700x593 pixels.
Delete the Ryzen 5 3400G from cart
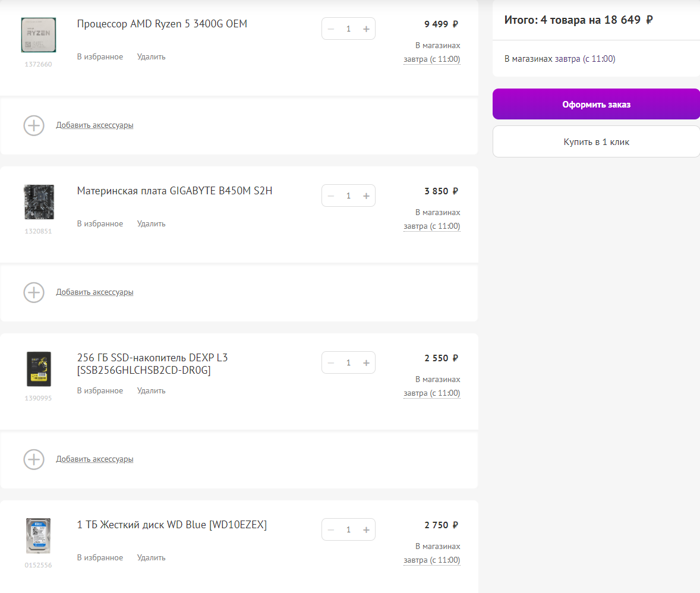[x=151, y=57]
